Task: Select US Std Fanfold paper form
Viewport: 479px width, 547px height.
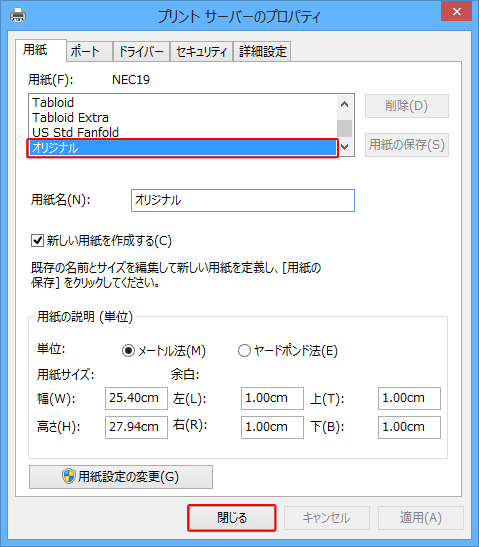Action: point(75,133)
